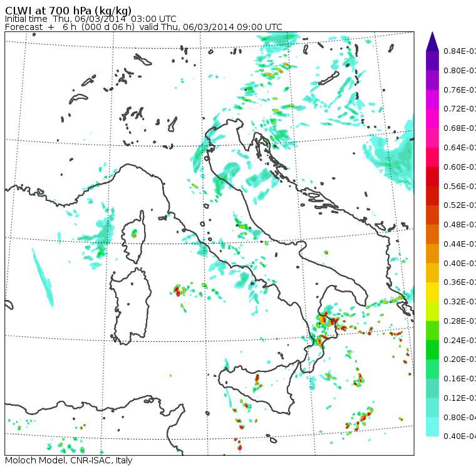This screenshot has height=469, width=476.
Task: Click the 0.40E-04 colorbar label
Action: tap(460, 437)
